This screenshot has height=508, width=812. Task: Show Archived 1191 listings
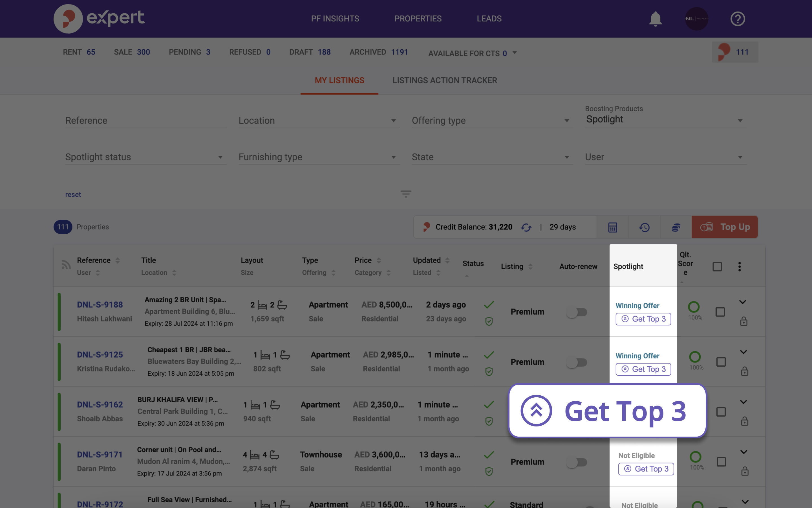pyautogui.click(x=378, y=52)
